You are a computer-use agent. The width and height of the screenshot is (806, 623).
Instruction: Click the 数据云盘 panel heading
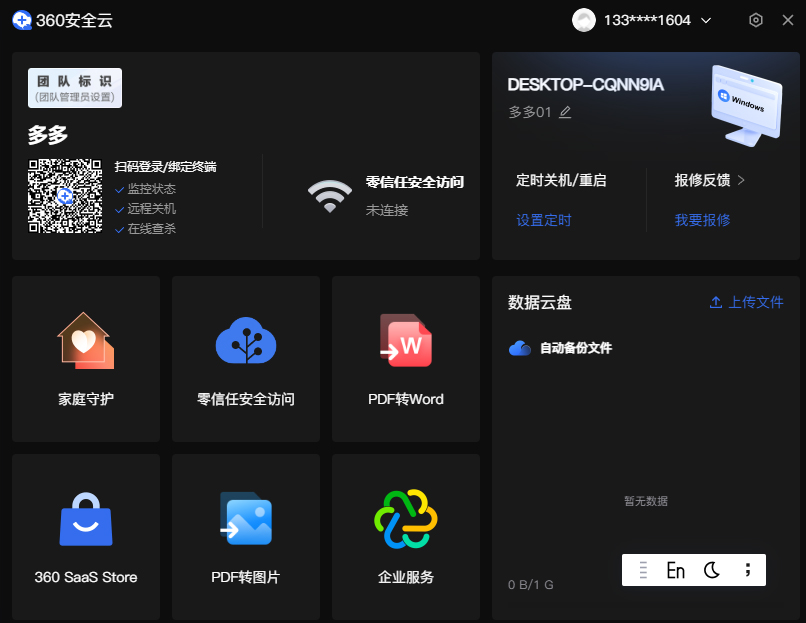click(540, 302)
